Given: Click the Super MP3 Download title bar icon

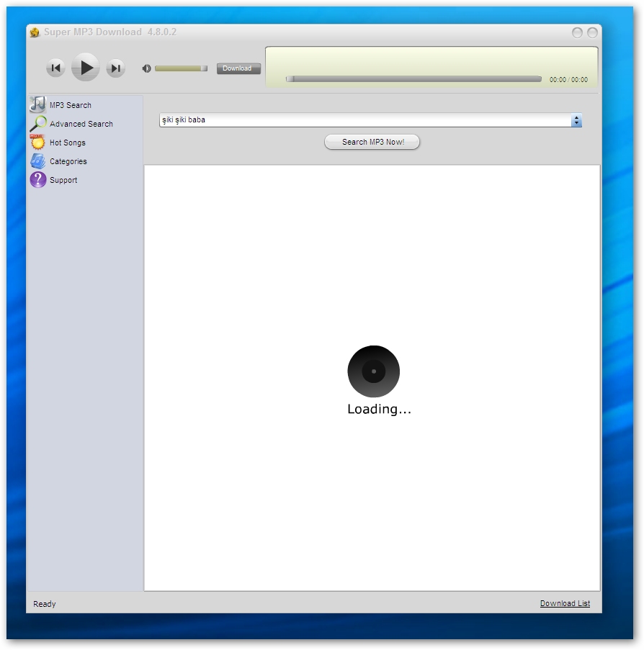Looking at the screenshot, I should click(35, 32).
